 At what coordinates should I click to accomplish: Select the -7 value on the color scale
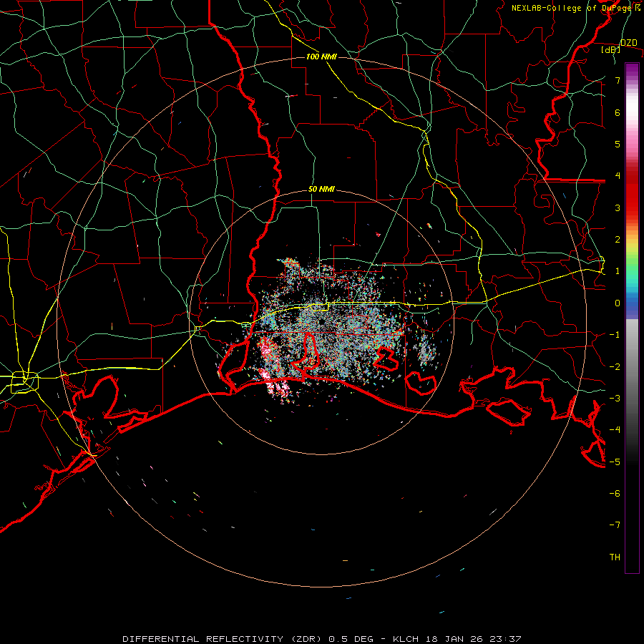click(615, 525)
